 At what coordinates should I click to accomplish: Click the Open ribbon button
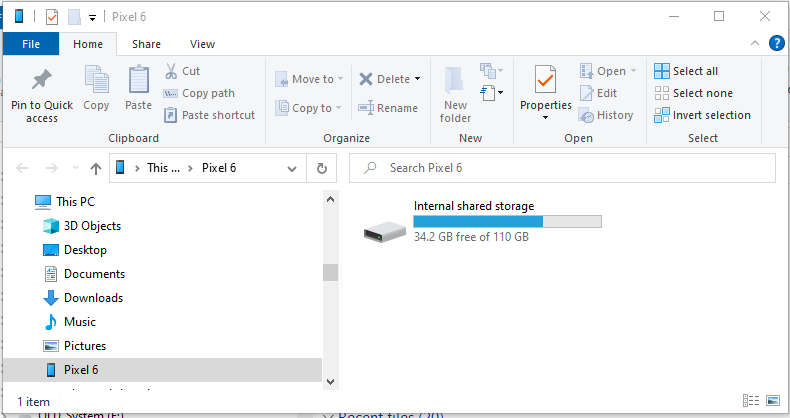[608, 71]
